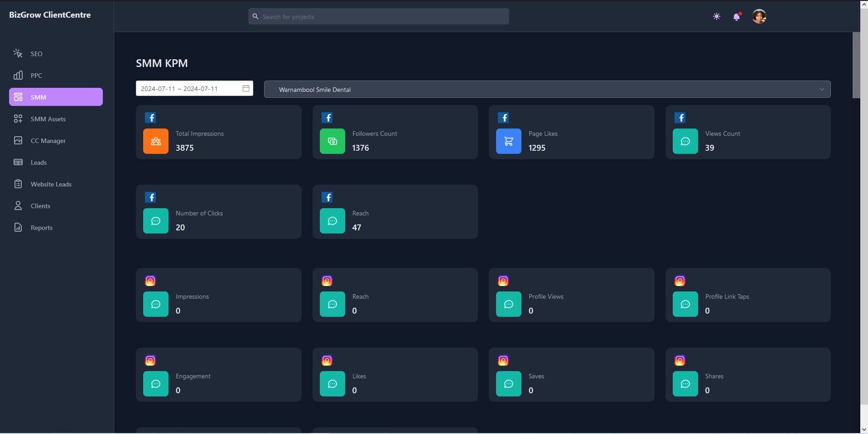Click the PPC bar chart icon
This screenshot has height=434, width=868.
pyautogui.click(x=18, y=75)
